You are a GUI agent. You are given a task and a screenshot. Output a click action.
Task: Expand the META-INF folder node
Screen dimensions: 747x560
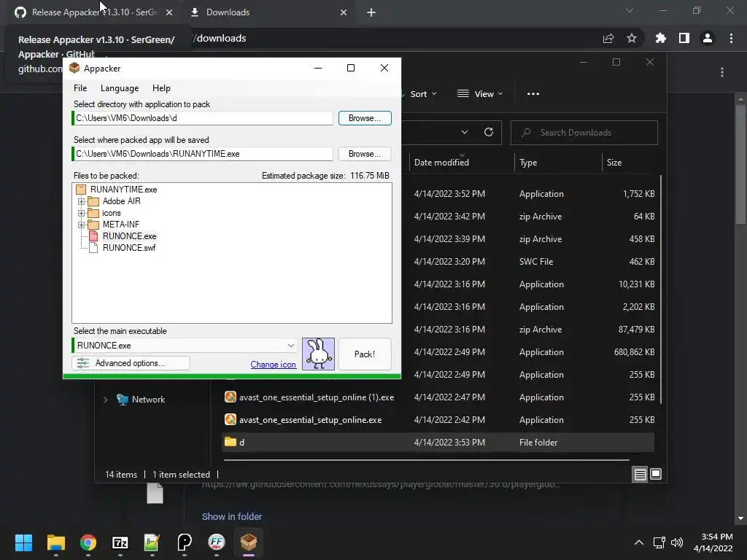pos(82,225)
